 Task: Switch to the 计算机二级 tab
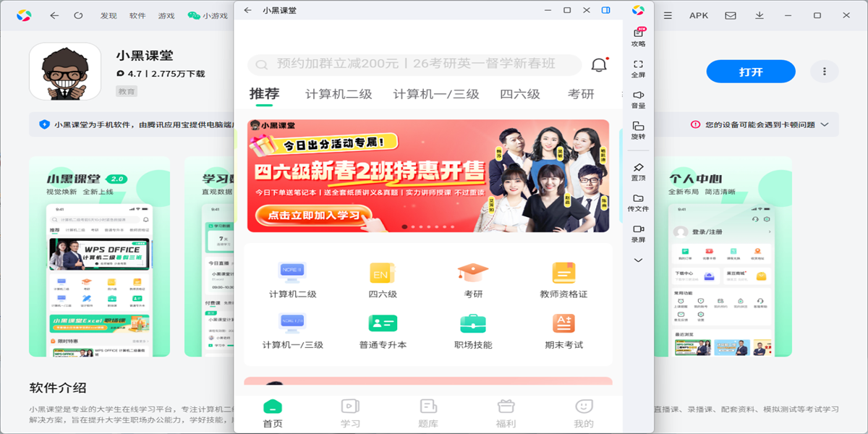pyautogui.click(x=339, y=94)
